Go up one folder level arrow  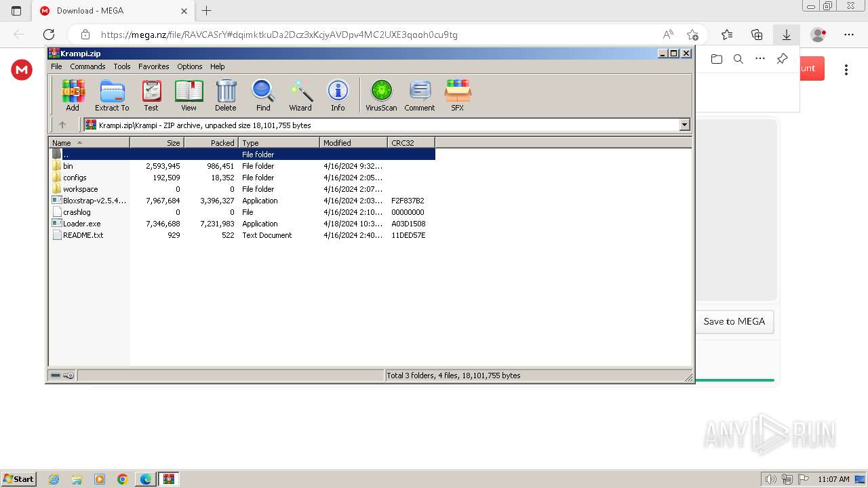coord(62,125)
